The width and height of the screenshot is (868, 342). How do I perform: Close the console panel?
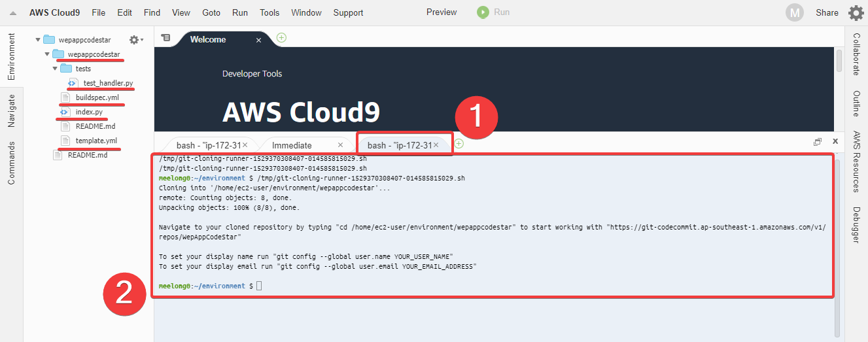[835, 141]
